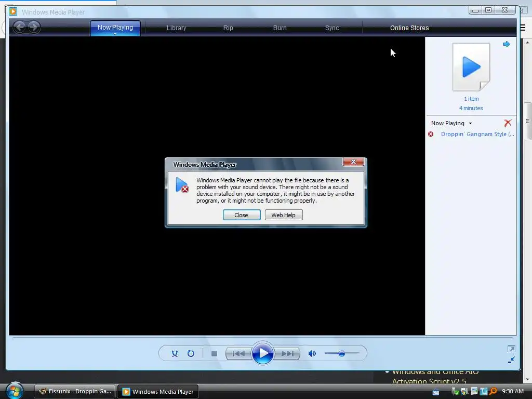Click the error icon beside Droppin' Gangnam Style

(431, 134)
